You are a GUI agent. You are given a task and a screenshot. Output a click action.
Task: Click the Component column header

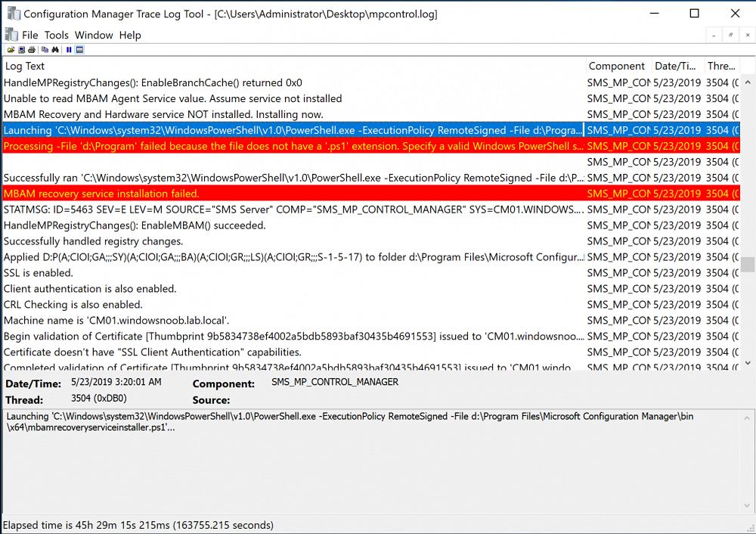pos(618,66)
